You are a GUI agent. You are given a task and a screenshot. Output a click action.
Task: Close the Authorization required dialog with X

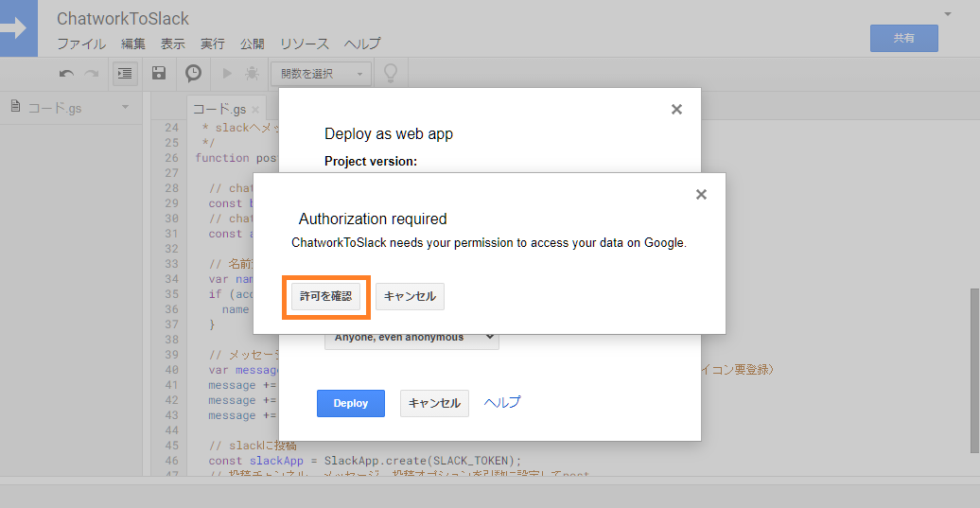point(701,194)
